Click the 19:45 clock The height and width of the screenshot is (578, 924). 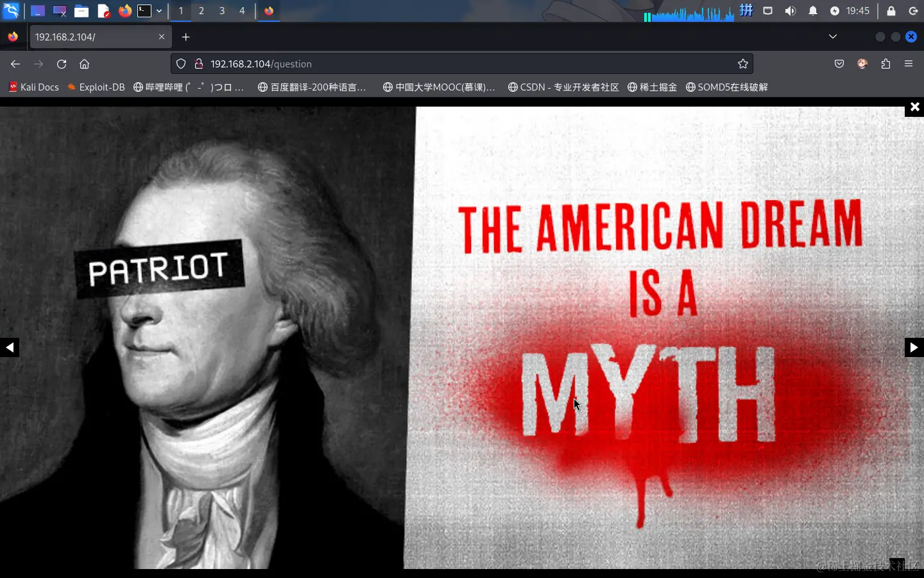coord(858,11)
